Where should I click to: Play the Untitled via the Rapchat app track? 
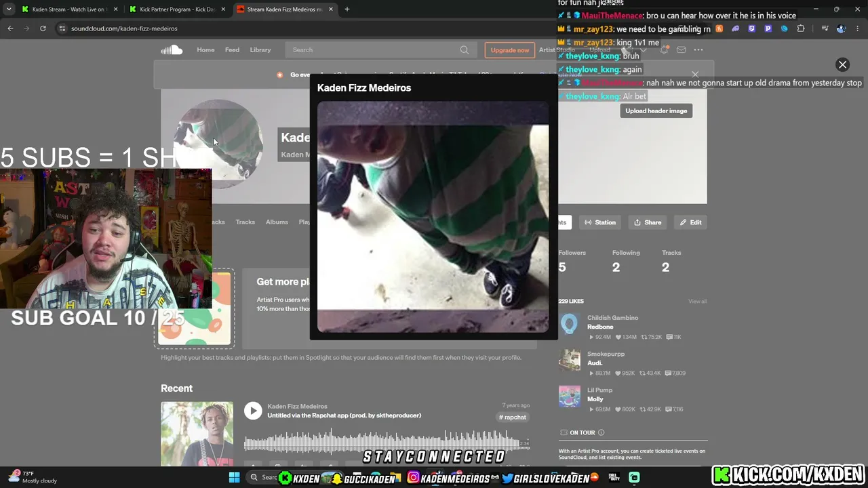253,411
